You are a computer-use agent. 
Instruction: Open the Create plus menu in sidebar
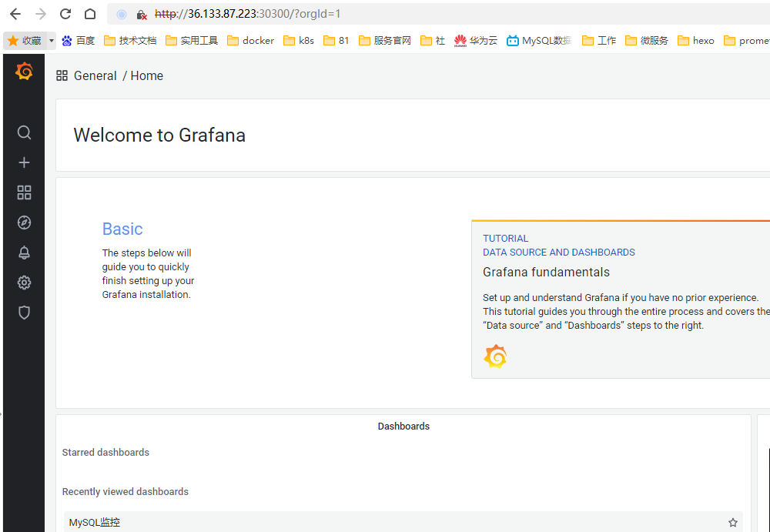pos(24,162)
